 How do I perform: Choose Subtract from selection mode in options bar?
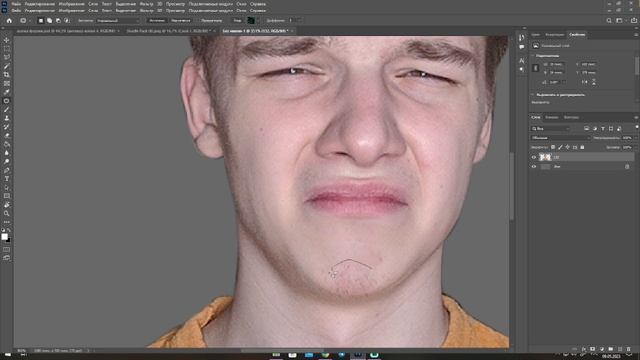(58, 20)
